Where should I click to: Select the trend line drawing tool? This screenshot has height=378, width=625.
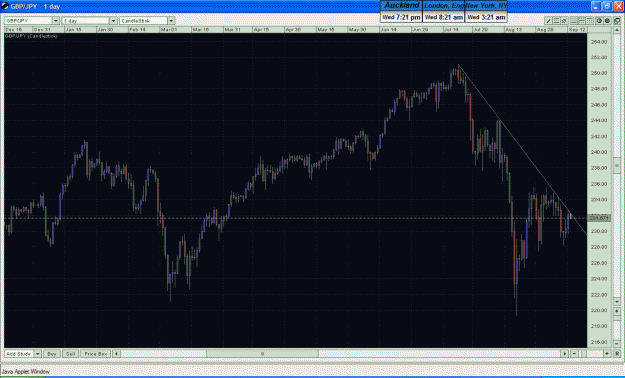click(548, 21)
